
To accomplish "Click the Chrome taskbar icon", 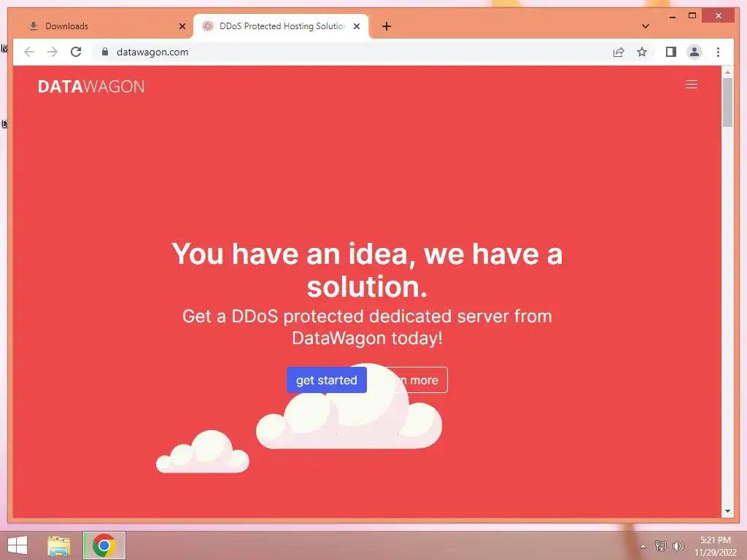I will click(104, 545).
